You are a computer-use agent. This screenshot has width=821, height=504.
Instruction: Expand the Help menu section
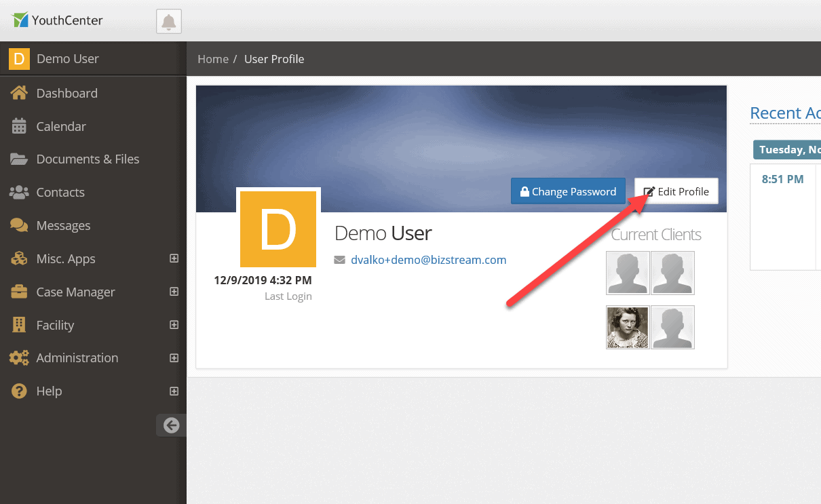174,391
